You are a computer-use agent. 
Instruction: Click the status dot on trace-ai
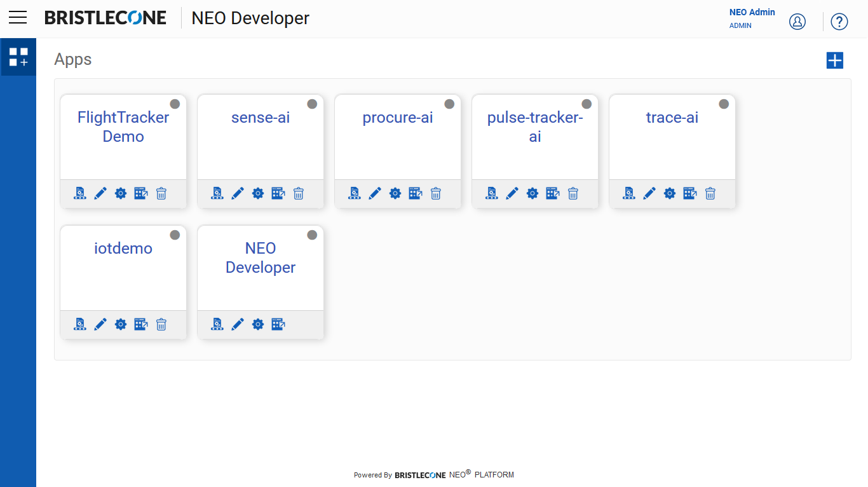[x=724, y=104]
